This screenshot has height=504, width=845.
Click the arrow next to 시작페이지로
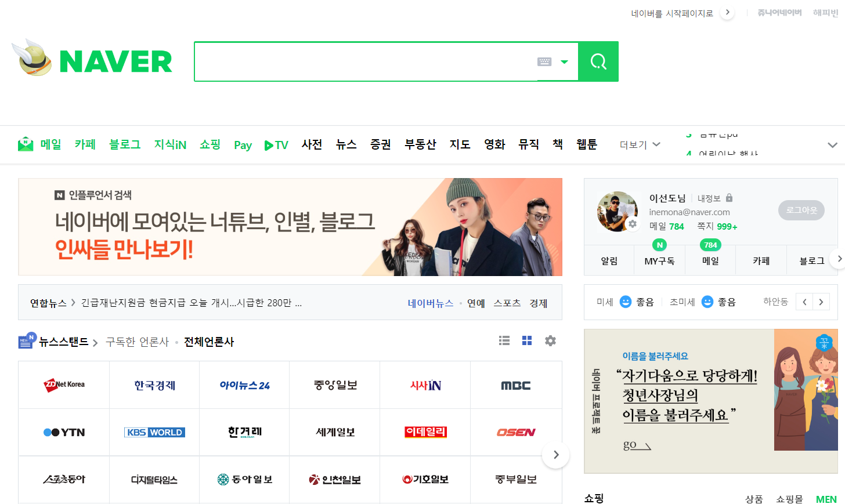click(727, 13)
